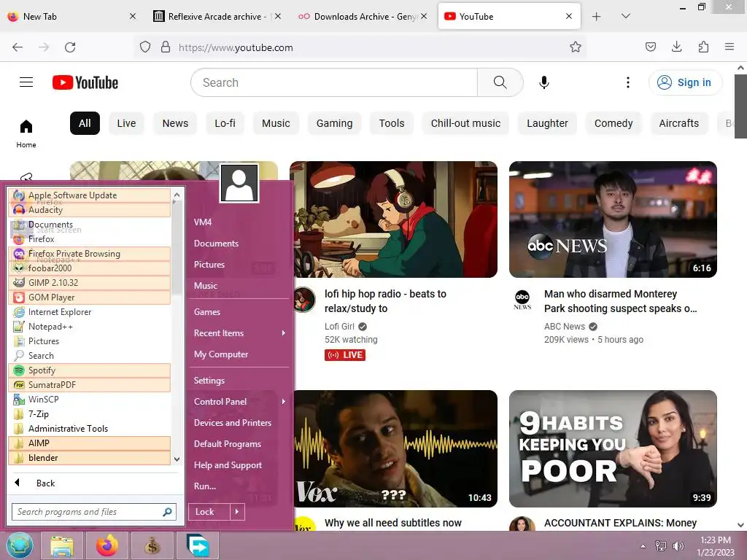Open WinSCP from programs list
The image size is (747, 560).
point(90,400)
